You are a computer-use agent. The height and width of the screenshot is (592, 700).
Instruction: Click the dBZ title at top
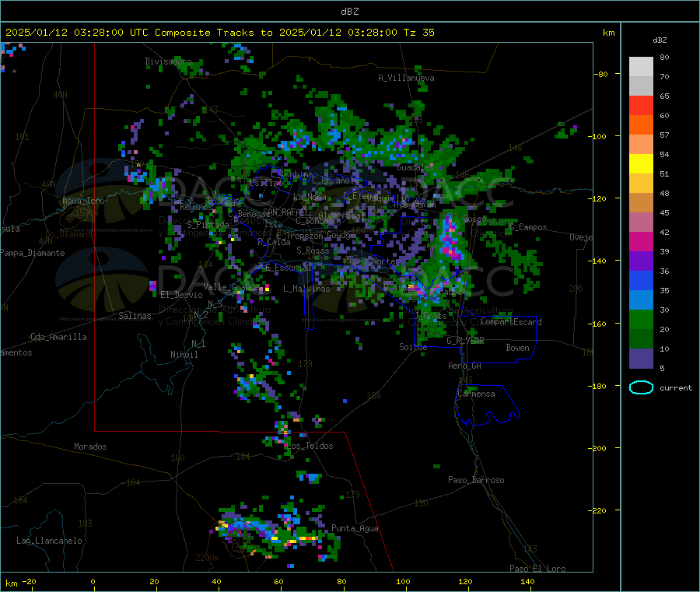click(349, 12)
